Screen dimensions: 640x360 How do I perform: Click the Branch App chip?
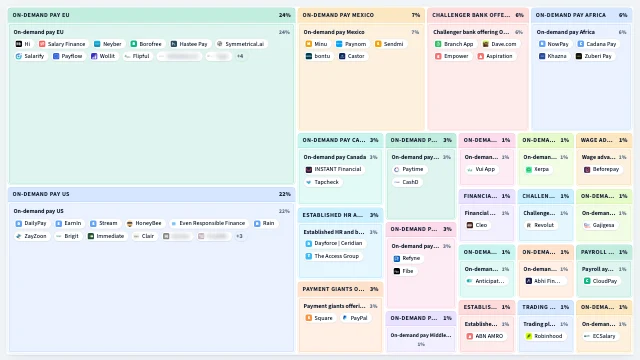454,44
